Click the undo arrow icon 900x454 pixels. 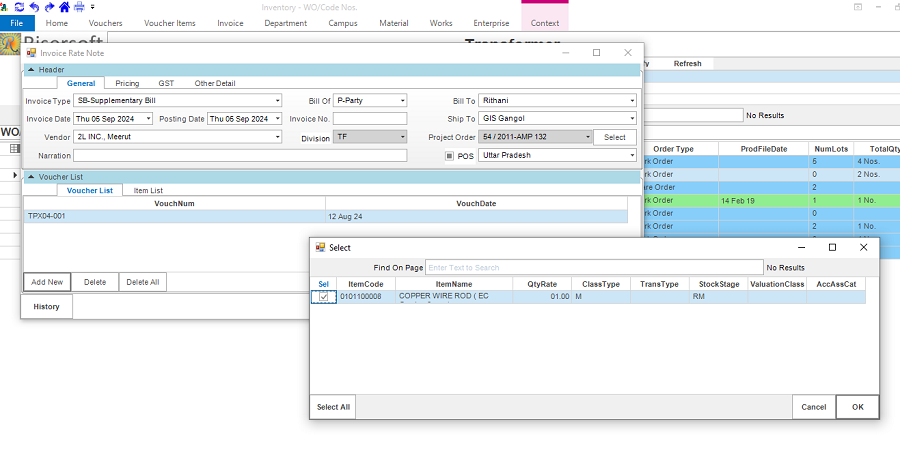pyautogui.click(x=35, y=6)
